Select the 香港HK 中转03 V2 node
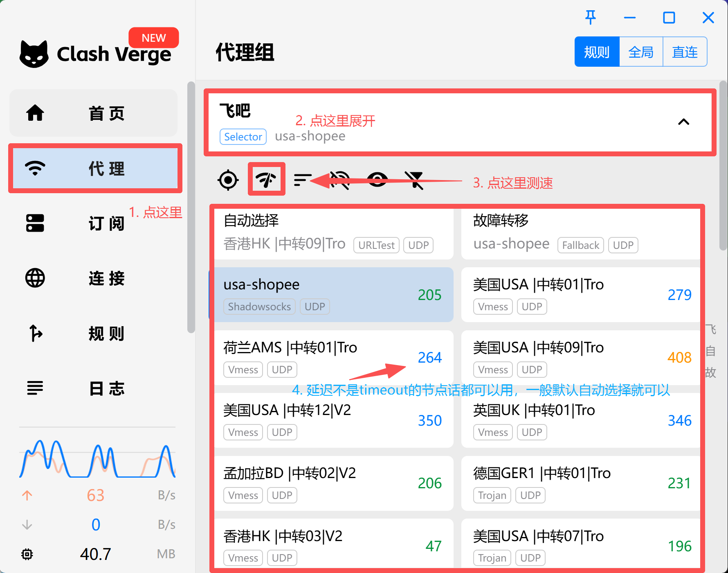Screen dimensions: 728x573 click(x=333, y=544)
